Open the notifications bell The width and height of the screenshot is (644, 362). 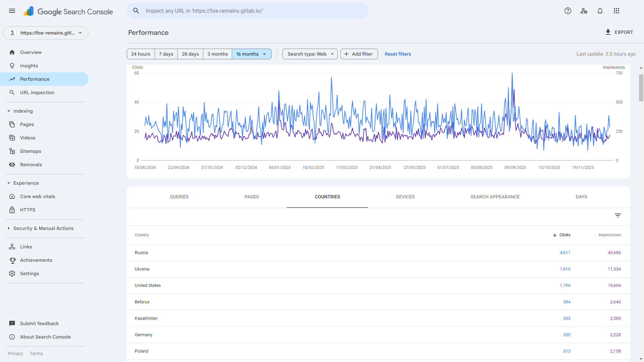pyautogui.click(x=600, y=11)
